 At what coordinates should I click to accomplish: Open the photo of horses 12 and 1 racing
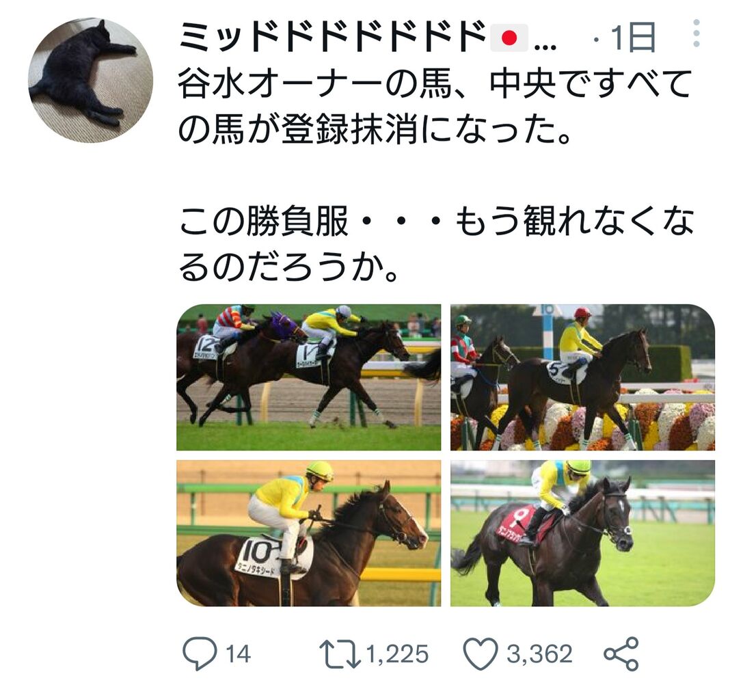tap(308, 377)
